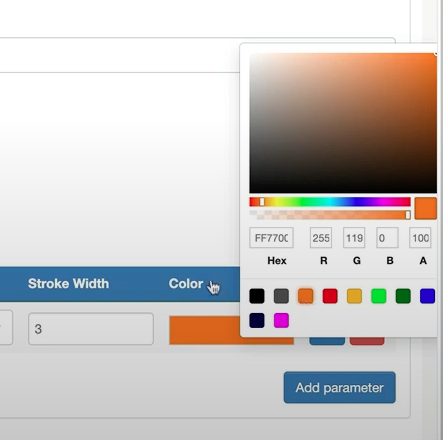Click the orange Color field in the row
This screenshot has width=443, height=440.
(231, 330)
